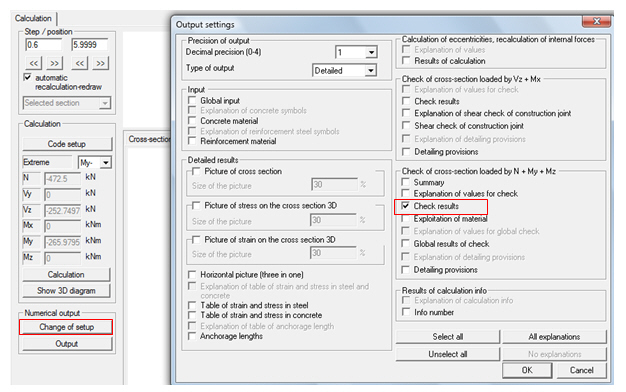
Task: Enable Explanation of shear check of construction joint
Action: [406, 113]
